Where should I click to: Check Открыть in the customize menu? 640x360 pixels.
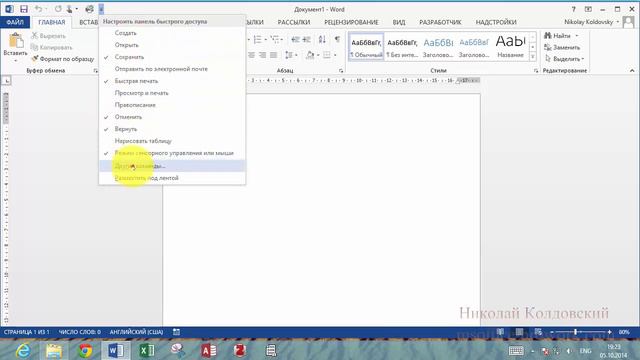(x=172, y=45)
